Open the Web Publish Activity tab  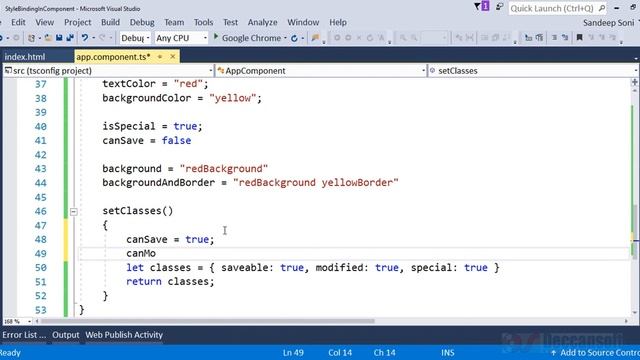point(124,335)
